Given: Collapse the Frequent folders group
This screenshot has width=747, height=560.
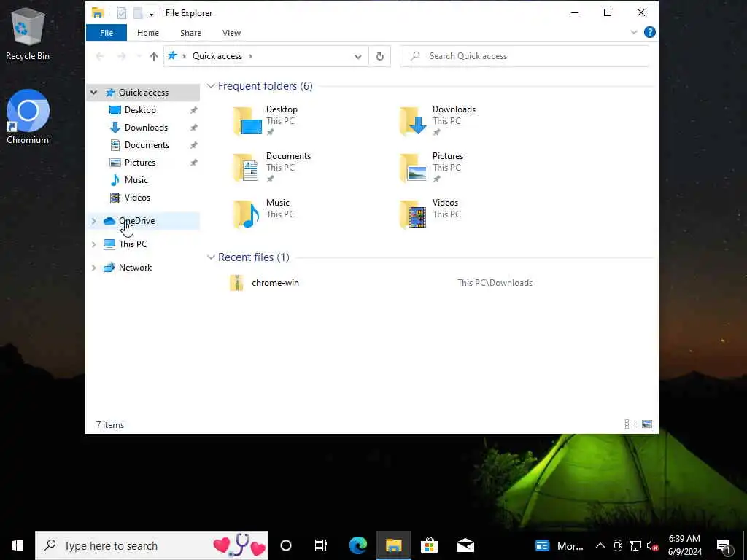Looking at the screenshot, I should tap(211, 86).
